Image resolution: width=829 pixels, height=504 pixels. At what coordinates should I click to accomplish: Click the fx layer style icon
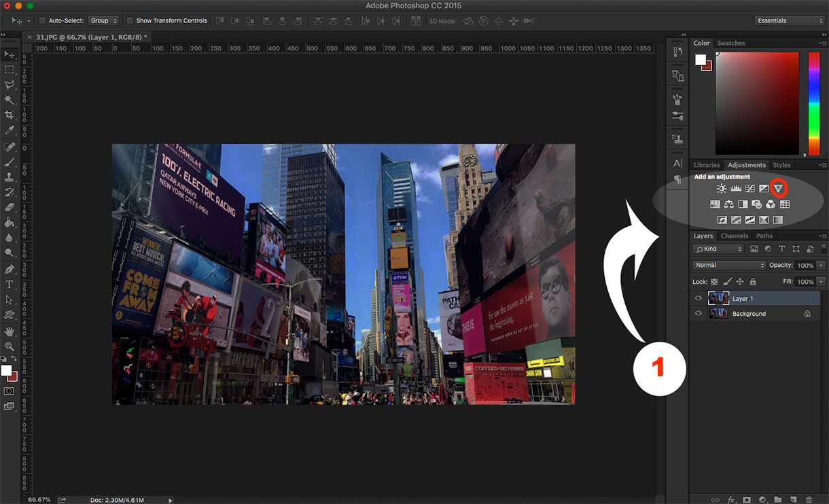pyautogui.click(x=732, y=500)
